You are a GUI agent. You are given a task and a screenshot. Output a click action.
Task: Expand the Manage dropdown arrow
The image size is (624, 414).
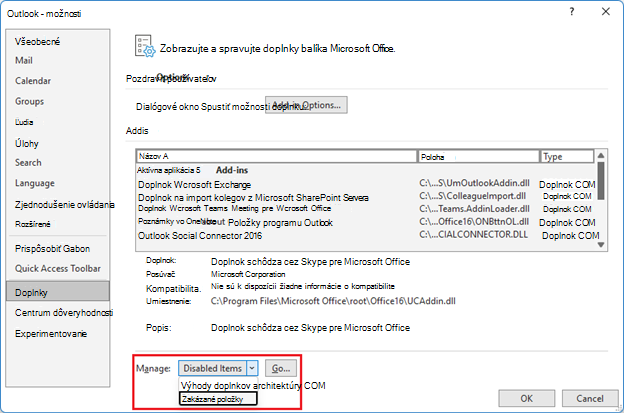click(x=252, y=369)
